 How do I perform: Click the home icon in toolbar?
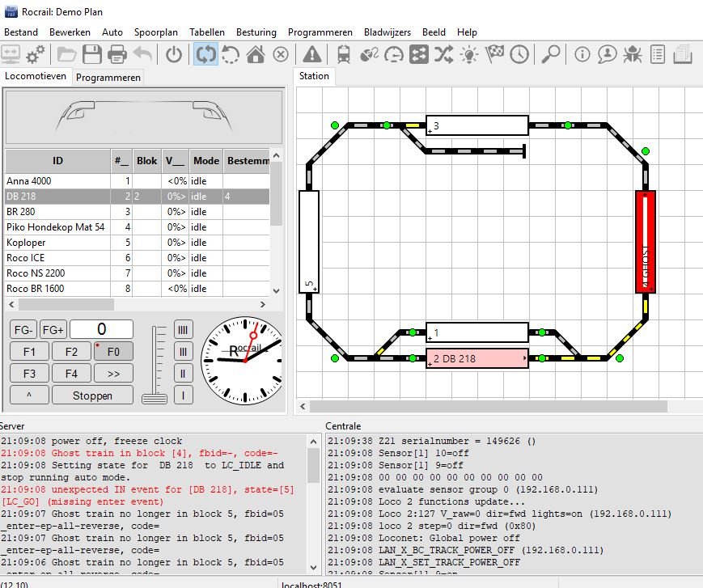(x=256, y=55)
